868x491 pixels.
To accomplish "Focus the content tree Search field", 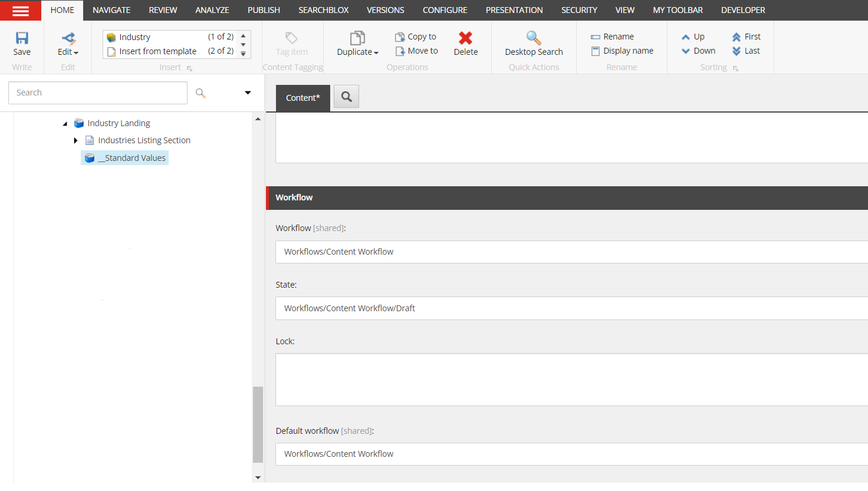I will tap(98, 93).
